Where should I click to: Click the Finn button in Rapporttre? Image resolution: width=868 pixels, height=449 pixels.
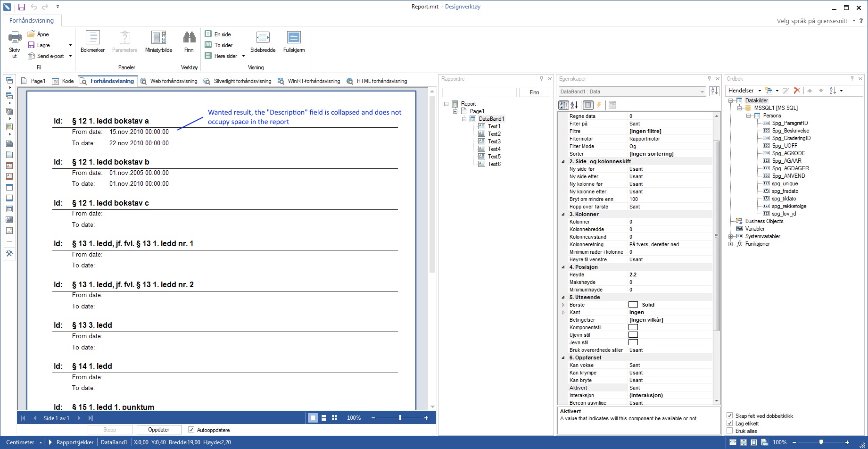(x=534, y=92)
